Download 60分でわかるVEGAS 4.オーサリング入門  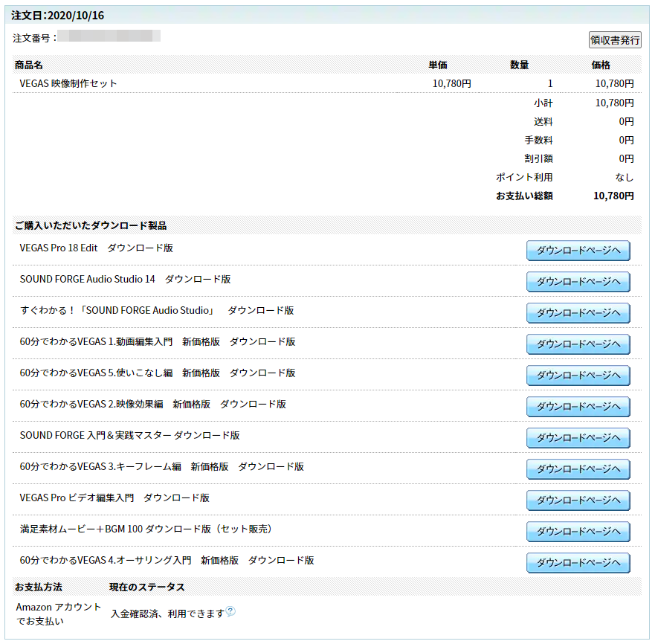pos(578,563)
